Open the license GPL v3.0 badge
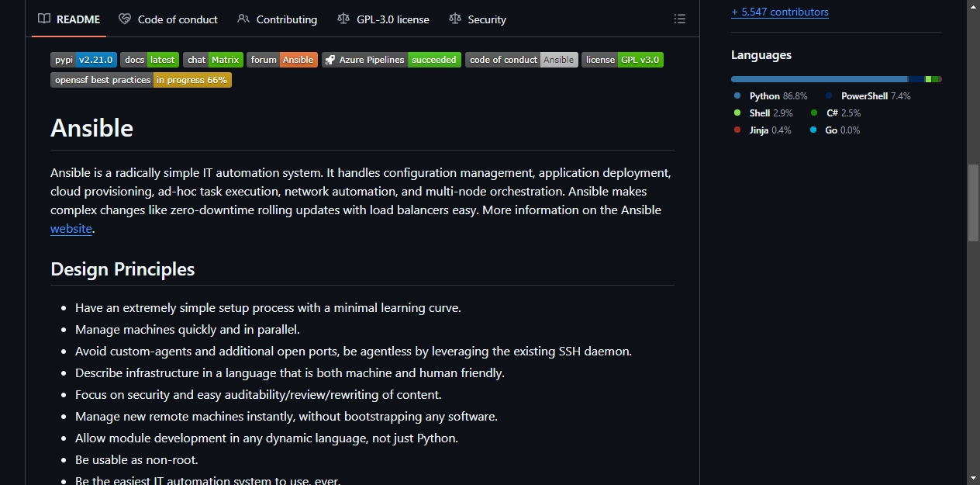The image size is (980, 485). click(x=623, y=60)
